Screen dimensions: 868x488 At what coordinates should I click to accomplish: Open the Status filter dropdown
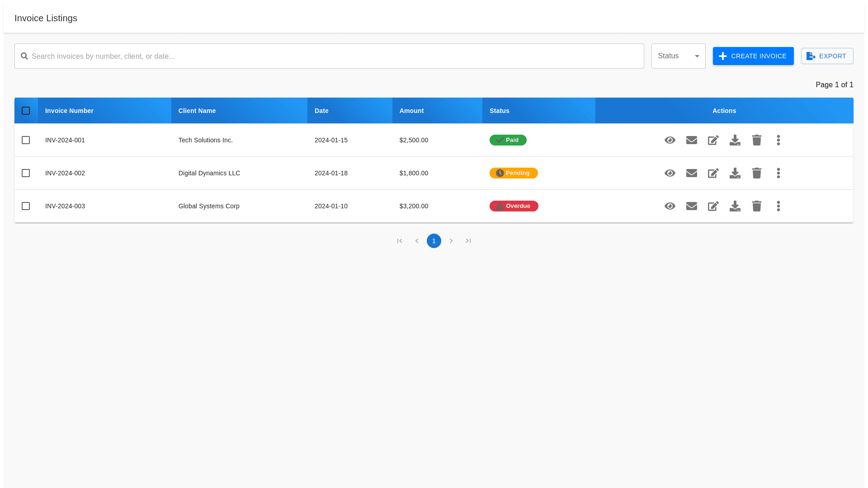[x=678, y=56]
